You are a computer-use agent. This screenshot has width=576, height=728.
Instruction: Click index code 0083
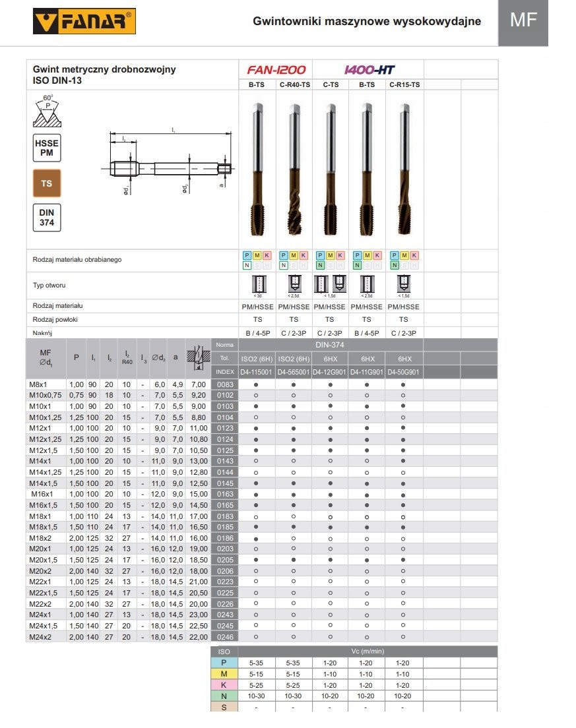pos(225,384)
